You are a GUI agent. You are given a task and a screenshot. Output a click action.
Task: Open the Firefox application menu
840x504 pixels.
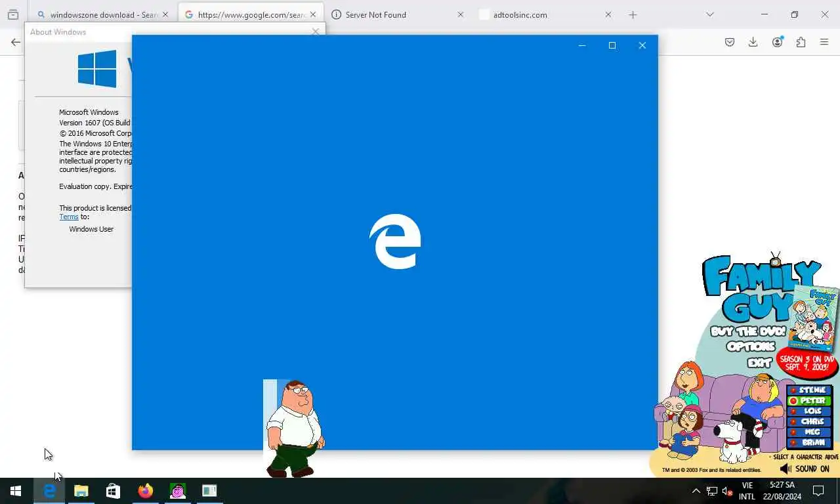(x=824, y=42)
